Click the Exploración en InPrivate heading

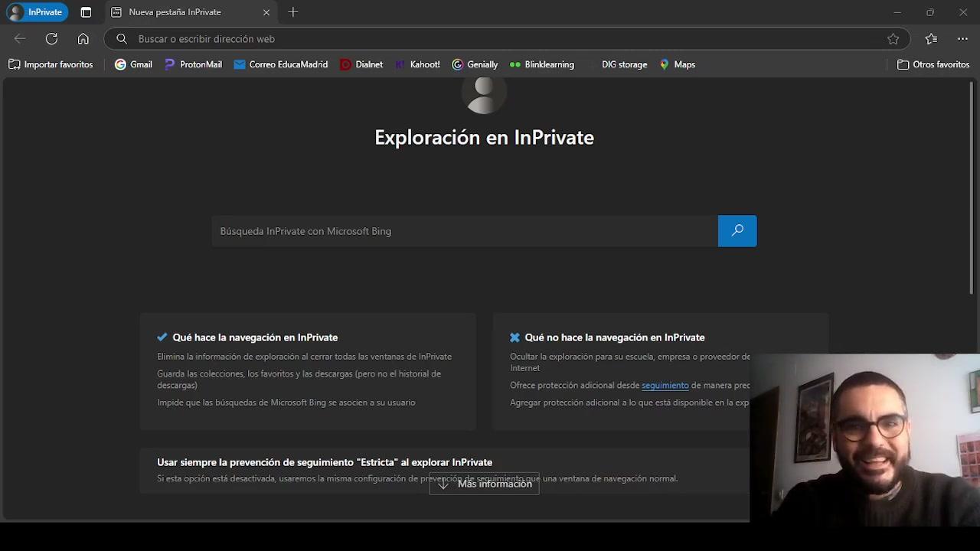click(x=484, y=138)
